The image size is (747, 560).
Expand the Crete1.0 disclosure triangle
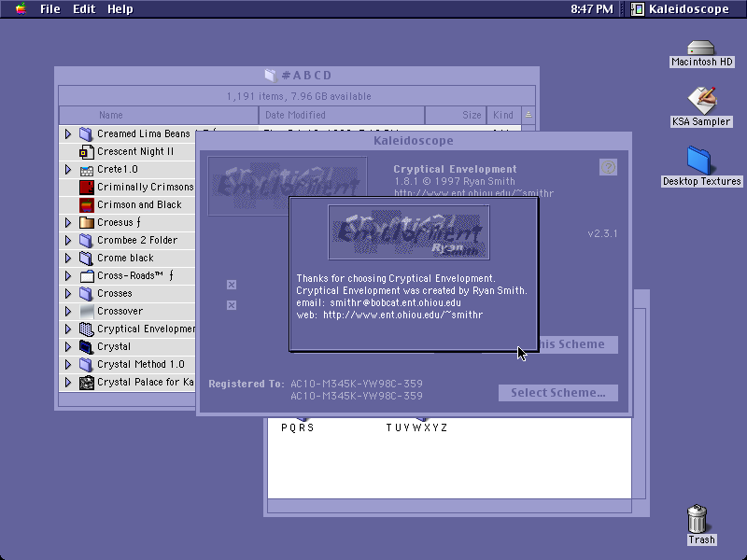click(x=68, y=170)
